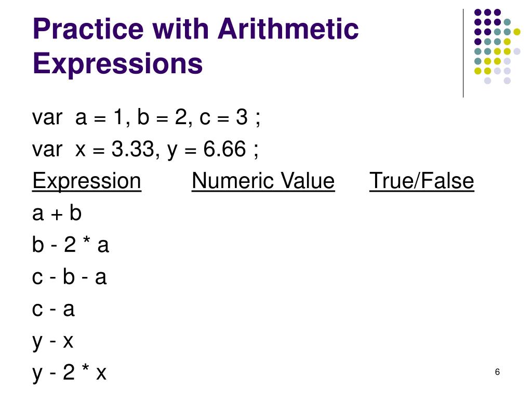Click the word "Expressions" in the title

coord(117,63)
